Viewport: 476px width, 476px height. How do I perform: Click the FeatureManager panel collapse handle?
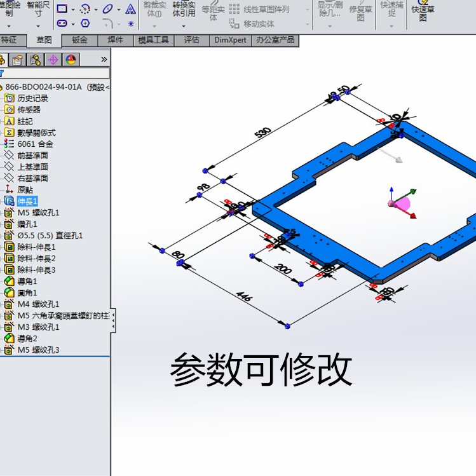coord(113,321)
